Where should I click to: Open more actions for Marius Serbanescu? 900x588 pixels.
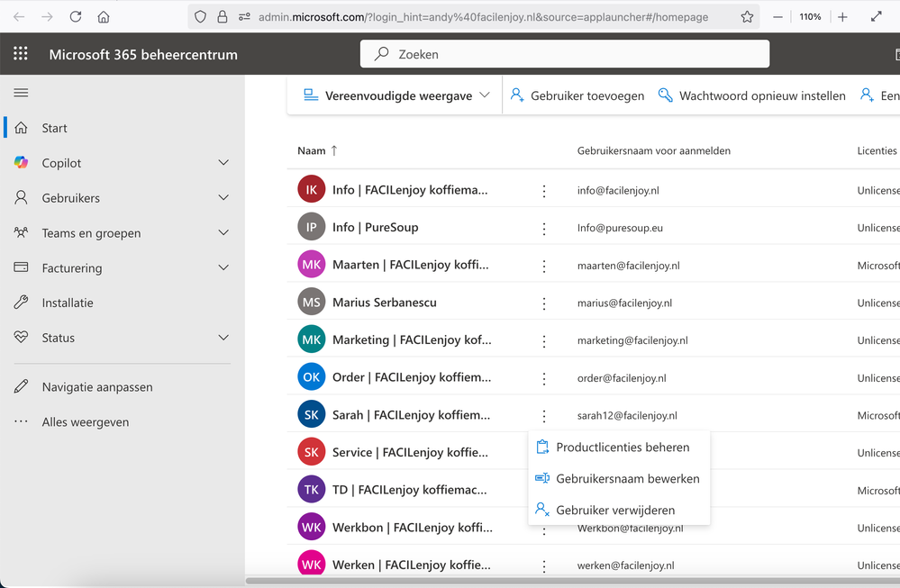click(544, 303)
